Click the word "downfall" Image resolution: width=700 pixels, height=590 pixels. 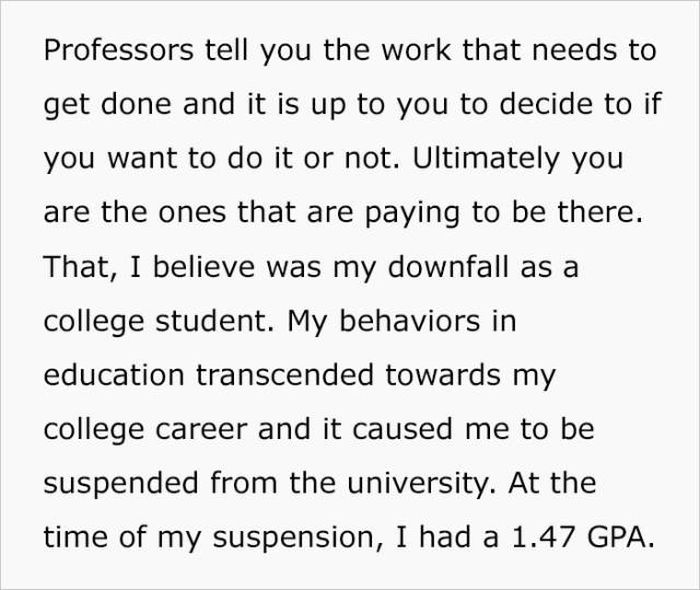(x=448, y=266)
